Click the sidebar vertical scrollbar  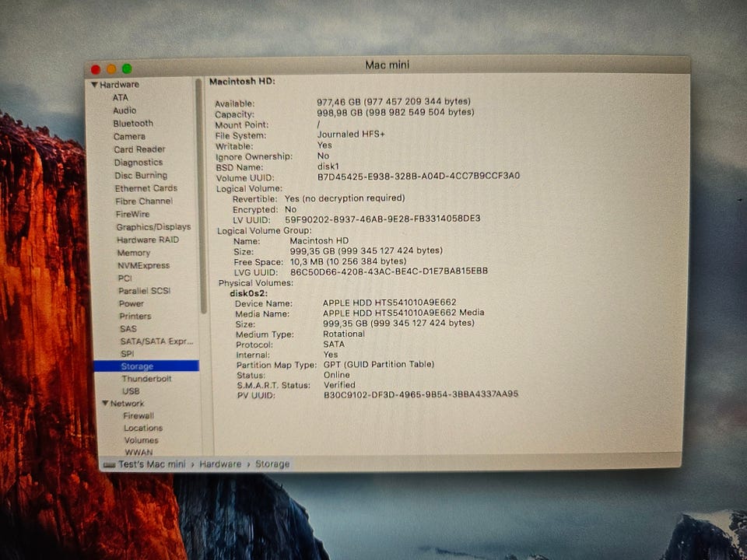pos(202,194)
